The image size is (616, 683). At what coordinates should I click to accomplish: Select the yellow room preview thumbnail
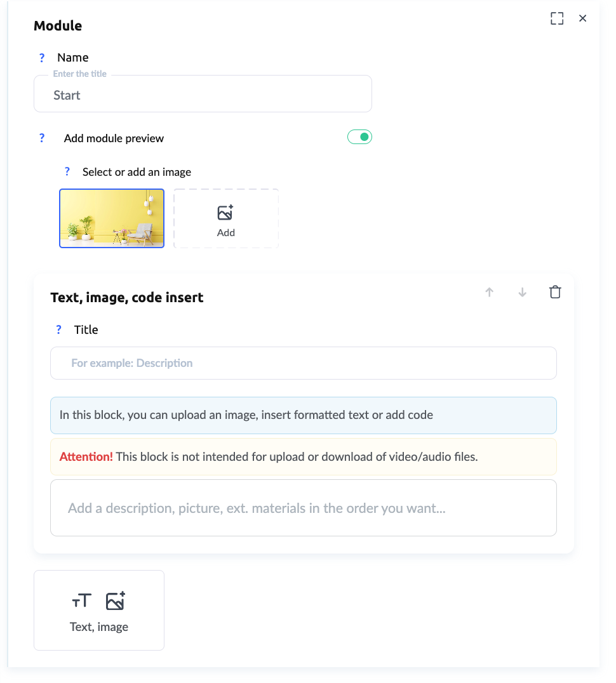112,218
